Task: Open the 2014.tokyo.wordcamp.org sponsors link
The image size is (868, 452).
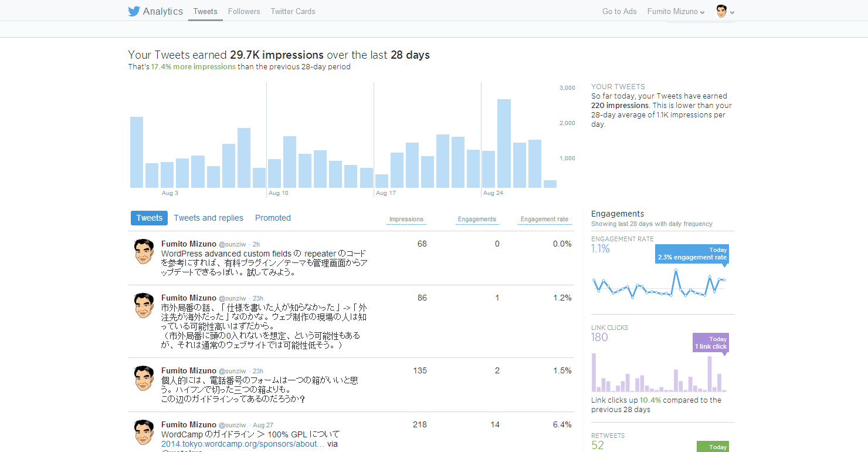Action: [x=243, y=444]
